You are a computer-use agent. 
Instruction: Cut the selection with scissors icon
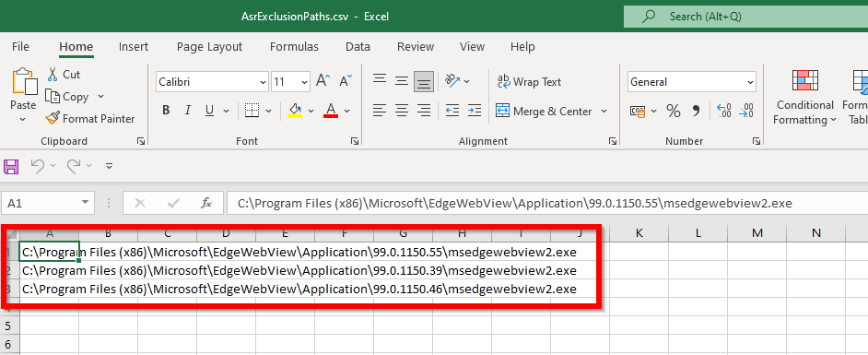(x=64, y=74)
